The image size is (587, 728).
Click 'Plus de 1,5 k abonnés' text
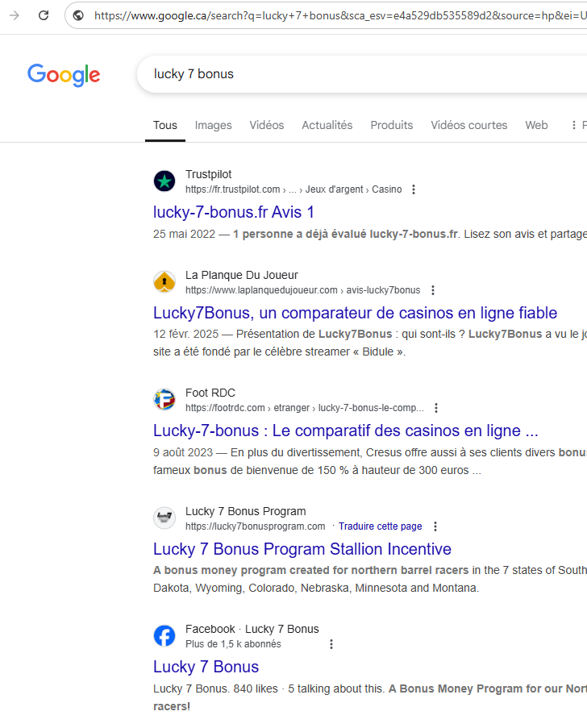coord(233,644)
